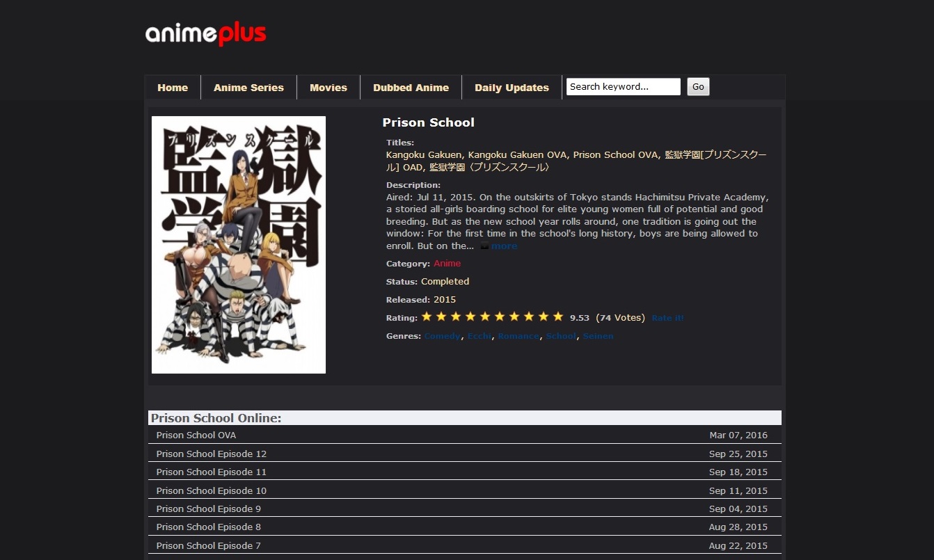This screenshot has height=560, width=934.
Task: Open the Movies menu item
Action: pyautogui.click(x=329, y=88)
